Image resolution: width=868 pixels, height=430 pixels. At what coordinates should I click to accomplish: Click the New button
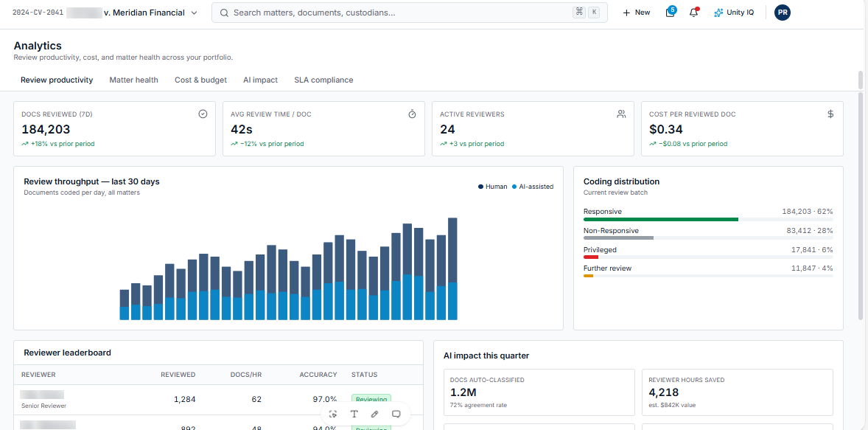[x=637, y=13]
